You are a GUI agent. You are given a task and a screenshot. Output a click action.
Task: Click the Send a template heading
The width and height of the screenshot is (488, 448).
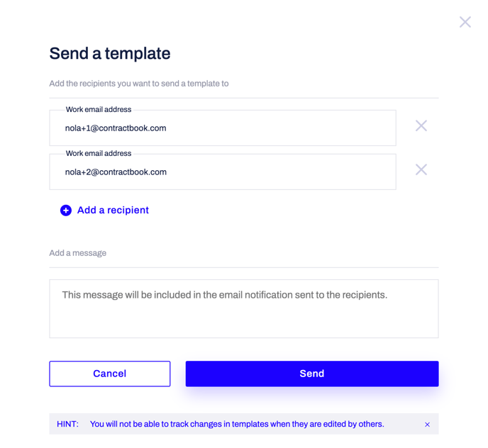pyautogui.click(x=110, y=53)
